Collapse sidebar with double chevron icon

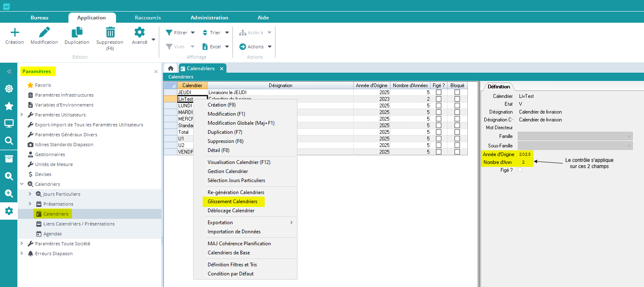click(9, 71)
